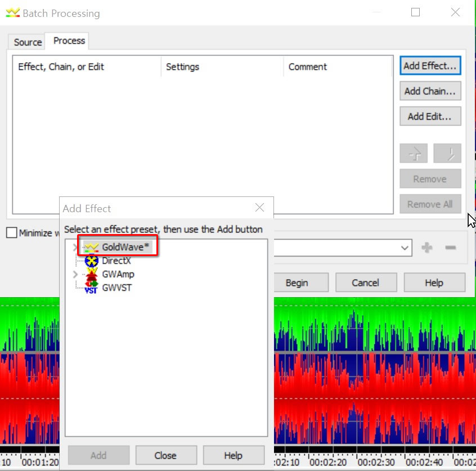
Task: Click the 00:02:30 timeline marker
Action: [376, 462]
